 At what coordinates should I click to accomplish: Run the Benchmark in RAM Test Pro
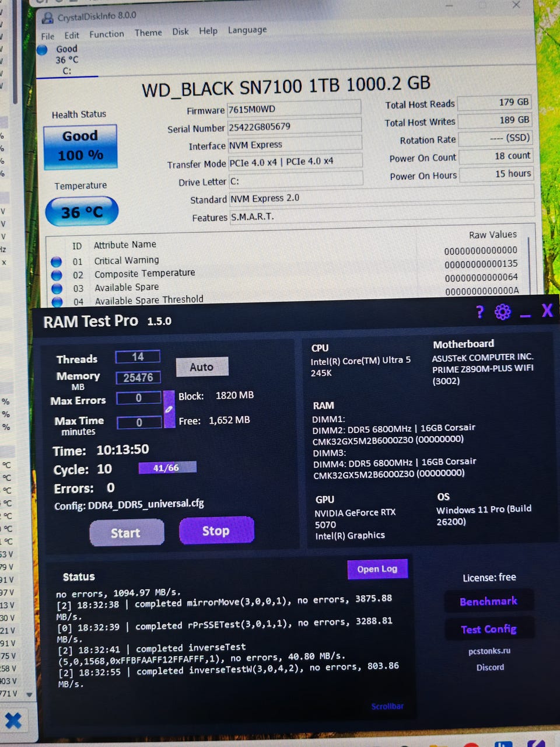point(488,601)
